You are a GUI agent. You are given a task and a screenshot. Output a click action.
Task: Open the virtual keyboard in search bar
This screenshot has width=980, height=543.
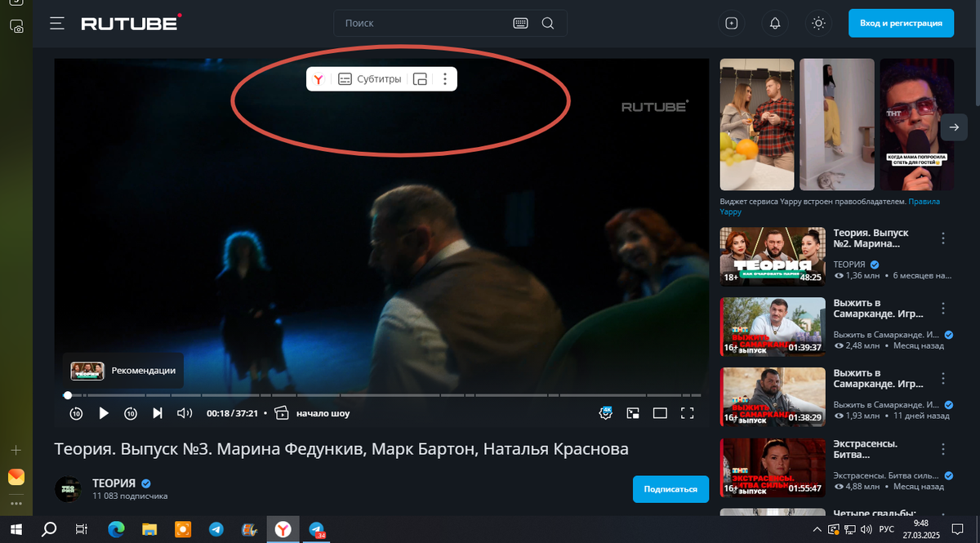(521, 24)
